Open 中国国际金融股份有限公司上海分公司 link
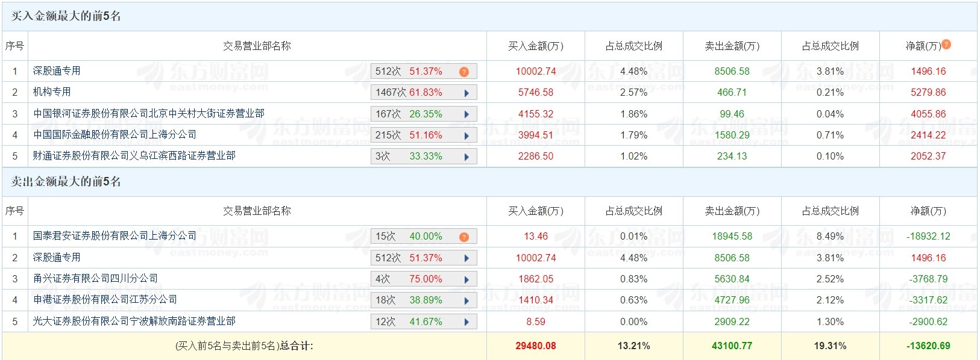The height and width of the screenshot is (360, 980). (x=115, y=134)
